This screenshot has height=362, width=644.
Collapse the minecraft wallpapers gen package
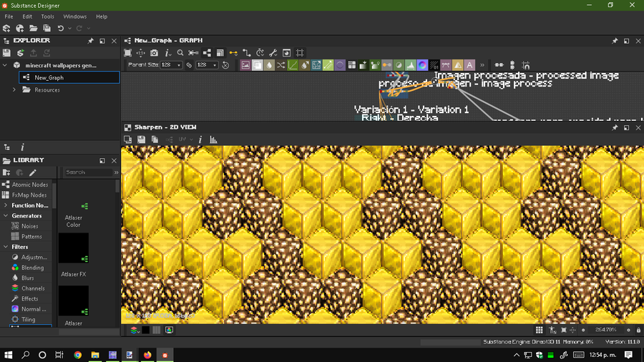click(x=5, y=65)
